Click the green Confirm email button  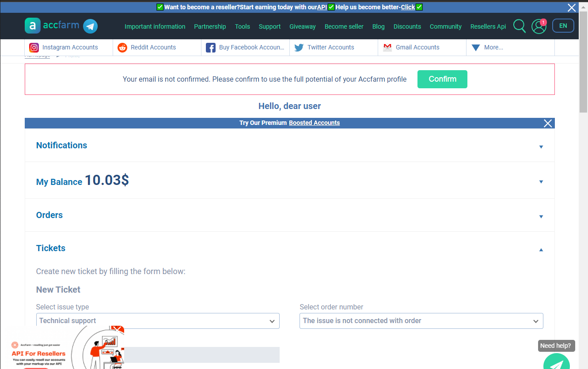point(442,79)
